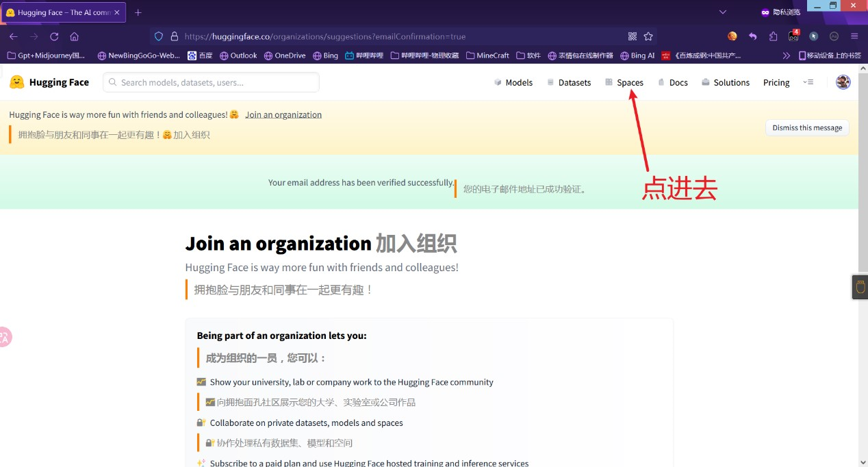Image resolution: width=868 pixels, height=467 pixels.
Task: Bookmark this page with star icon
Action: 648,36
